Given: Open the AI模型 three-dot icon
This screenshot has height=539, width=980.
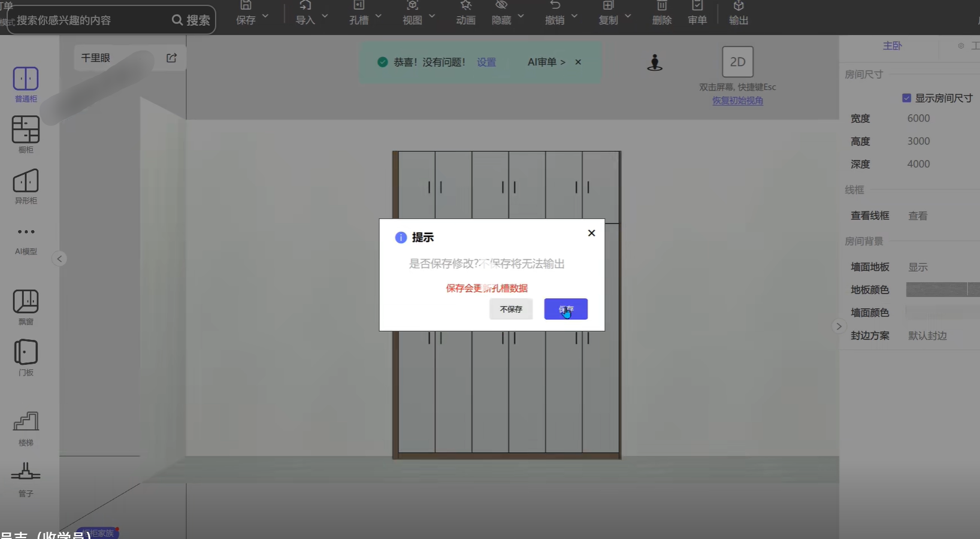Looking at the screenshot, I should [26, 232].
